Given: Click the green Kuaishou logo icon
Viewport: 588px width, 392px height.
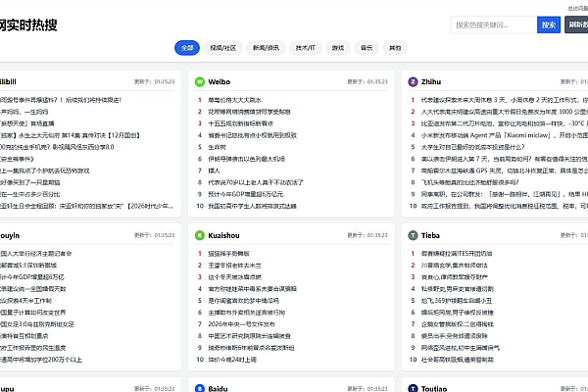Looking at the screenshot, I should [200, 235].
